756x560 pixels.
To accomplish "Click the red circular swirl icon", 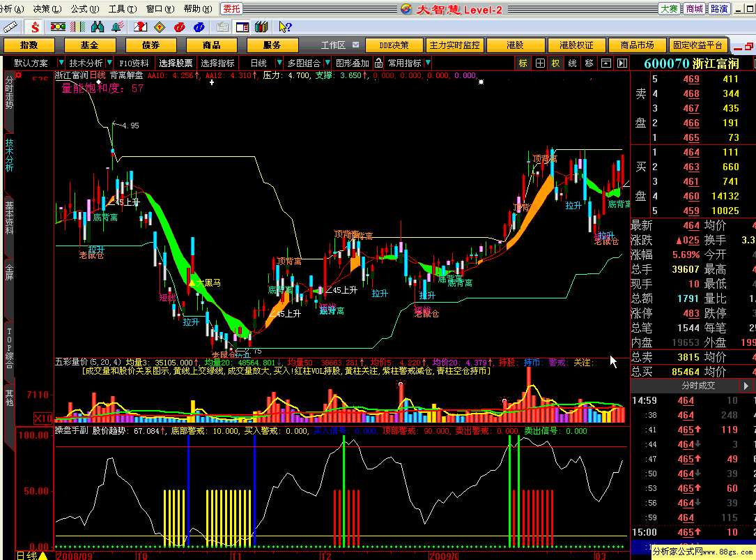I will click(179, 27).
